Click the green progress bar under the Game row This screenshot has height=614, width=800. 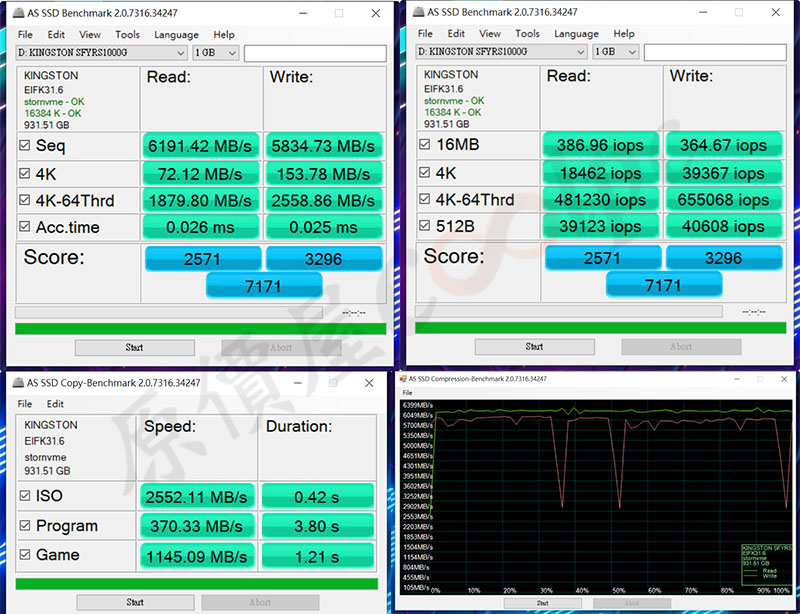point(196,583)
